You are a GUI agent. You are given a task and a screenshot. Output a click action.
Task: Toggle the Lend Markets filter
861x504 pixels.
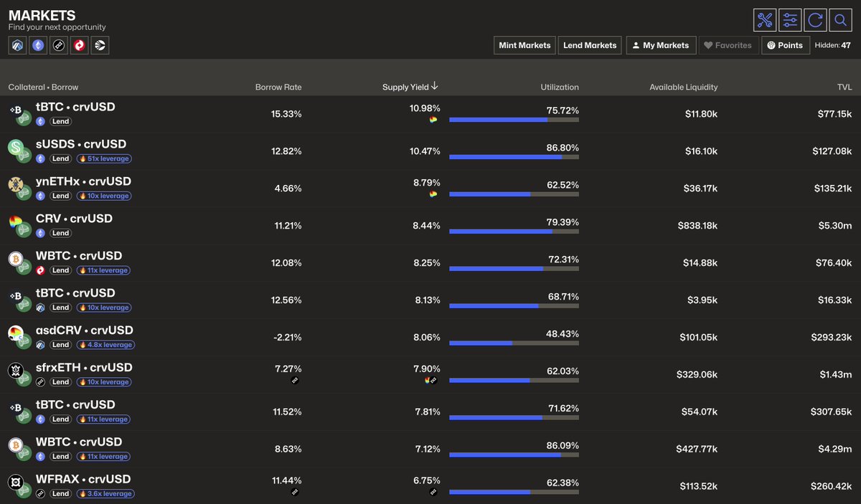point(590,45)
